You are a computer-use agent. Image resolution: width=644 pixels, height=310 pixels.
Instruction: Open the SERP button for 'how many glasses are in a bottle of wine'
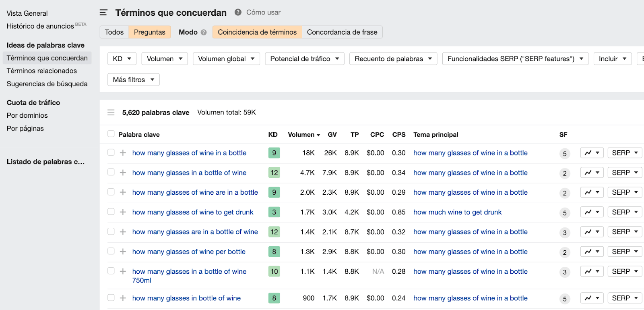(625, 232)
